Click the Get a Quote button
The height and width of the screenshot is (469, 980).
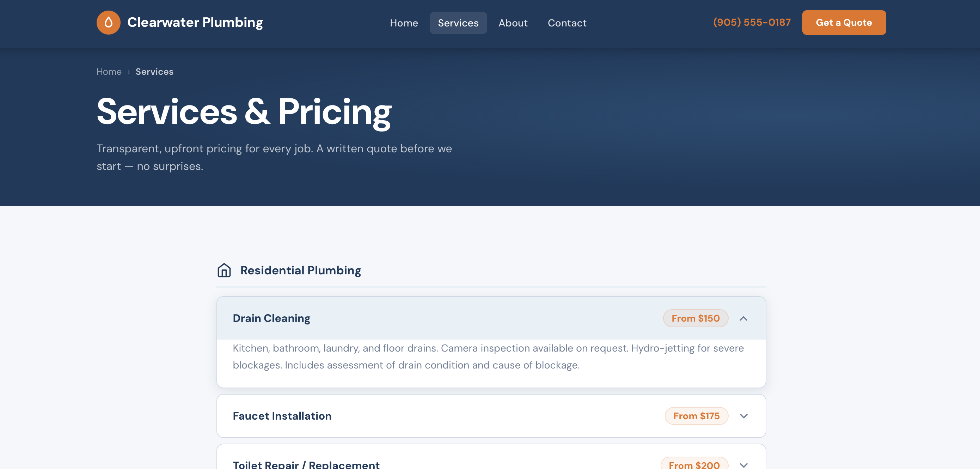[844, 23]
